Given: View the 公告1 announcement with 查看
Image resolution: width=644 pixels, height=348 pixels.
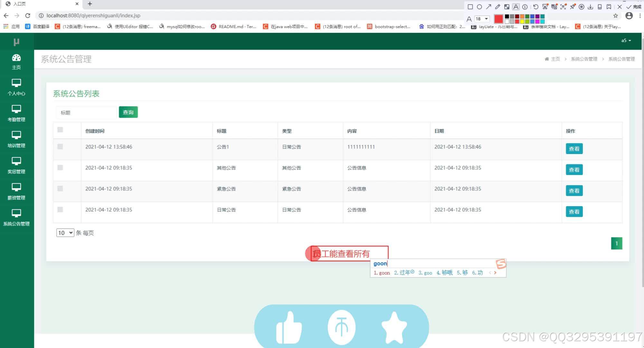Looking at the screenshot, I should click(x=574, y=149).
